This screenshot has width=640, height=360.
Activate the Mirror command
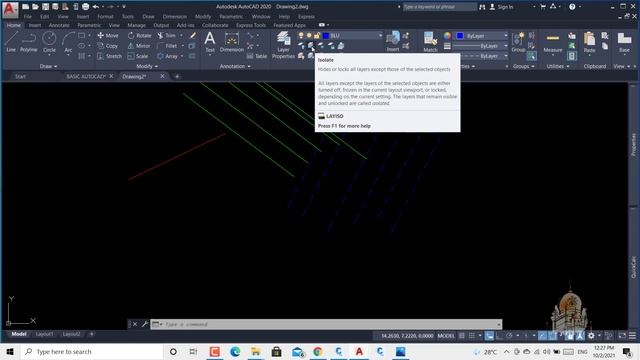[139, 46]
